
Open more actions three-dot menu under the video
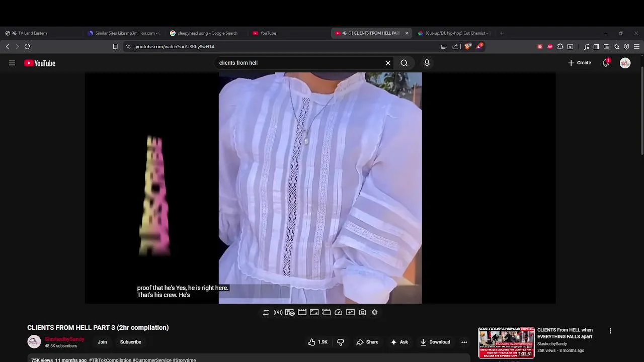(x=464, y=342)
